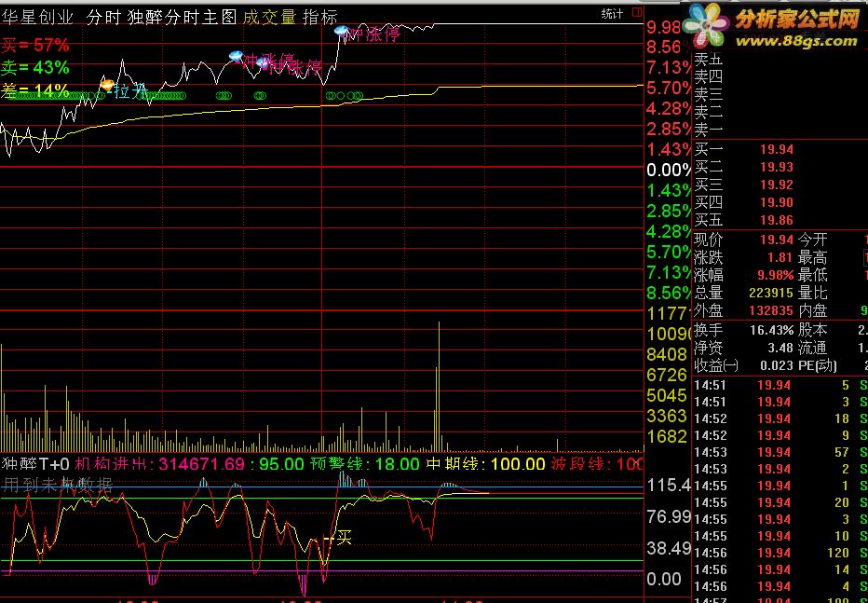Click the 0.00% baseline axis label
868x603 pixels.
click(669, 170)
